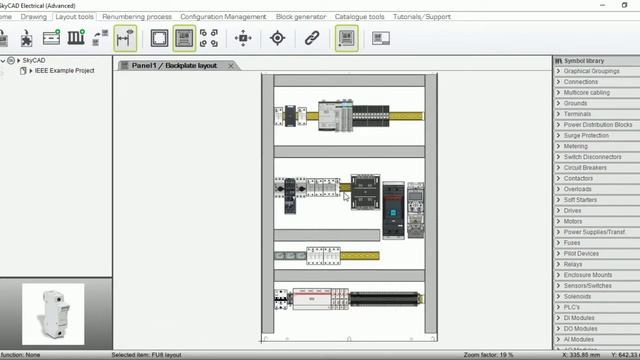Open the Drawing ribbon tab
Image resolution: width=640 pixels, height=360 pixels.
33,17
